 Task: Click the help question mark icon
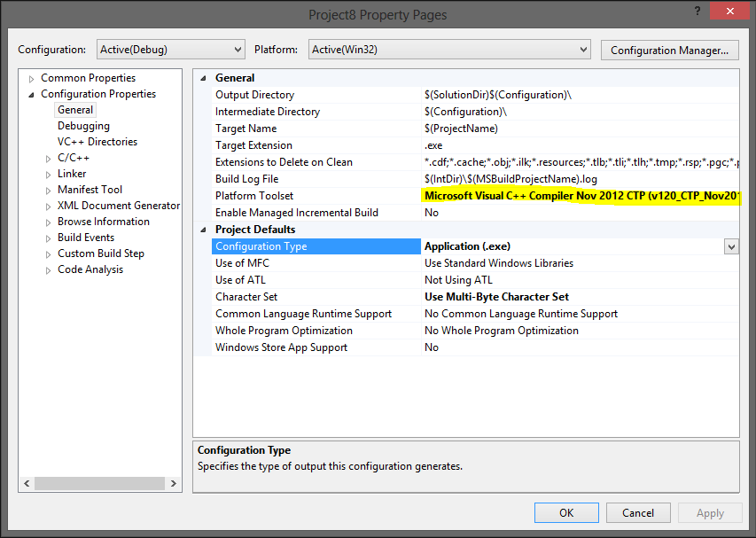coord(698,11)
